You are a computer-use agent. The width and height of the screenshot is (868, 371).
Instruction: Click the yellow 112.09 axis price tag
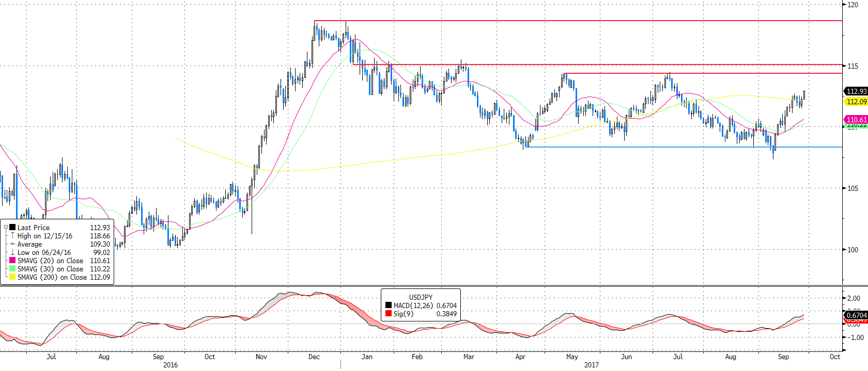(x=856, y=102)
